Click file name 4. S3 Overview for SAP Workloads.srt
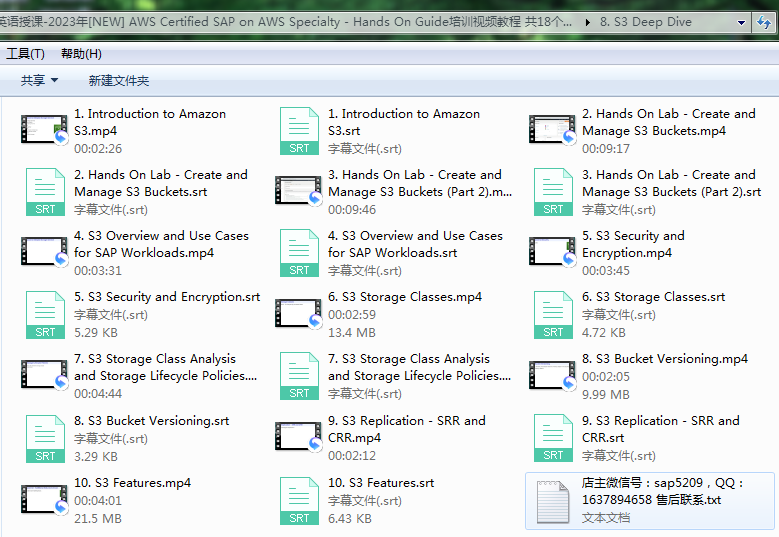Screen dimensions: 779x537 (x=415, y=244)
